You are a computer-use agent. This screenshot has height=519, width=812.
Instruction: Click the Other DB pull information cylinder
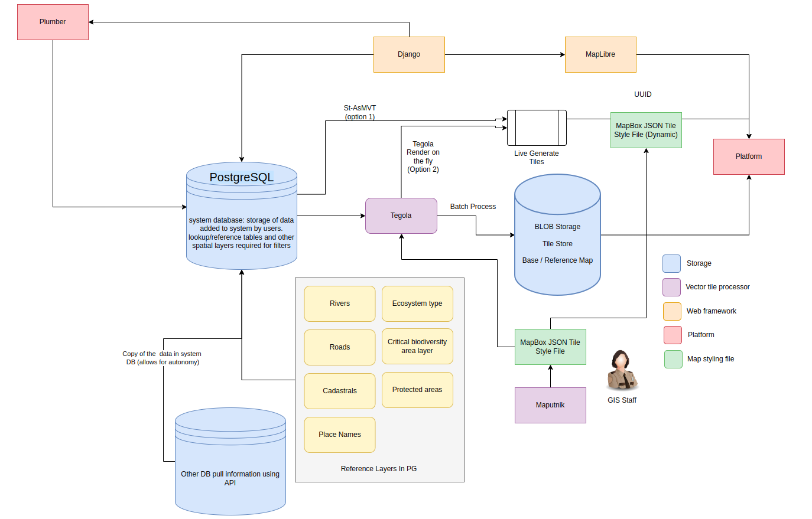230,461
